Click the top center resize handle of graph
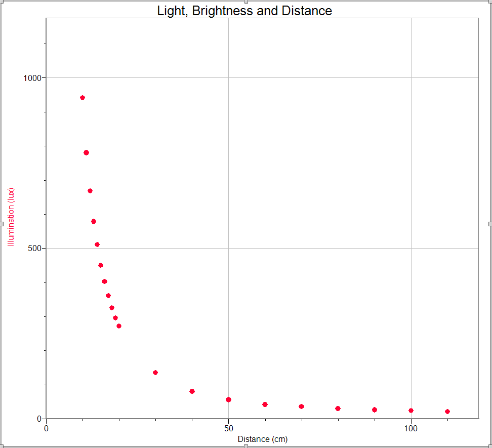Image resolution: width=492 pixels, height=448 pixels. coord(246,2)
